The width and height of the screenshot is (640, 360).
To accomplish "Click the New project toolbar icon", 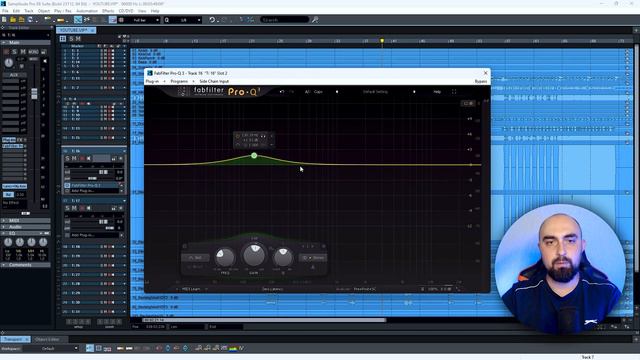I will point(4,20).
